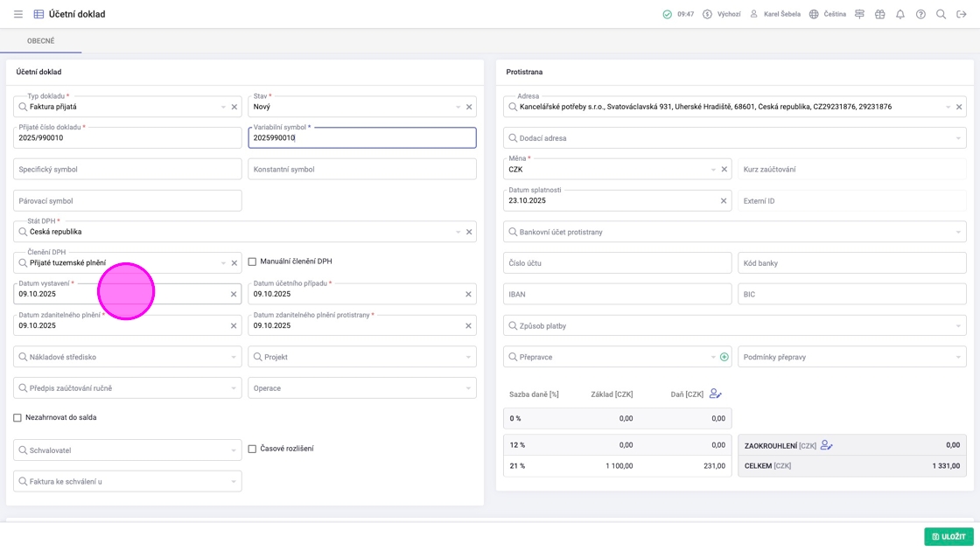Screen dimensions: 980x551
Task: Open the hamburger main menu
Action: coord(17,14)
